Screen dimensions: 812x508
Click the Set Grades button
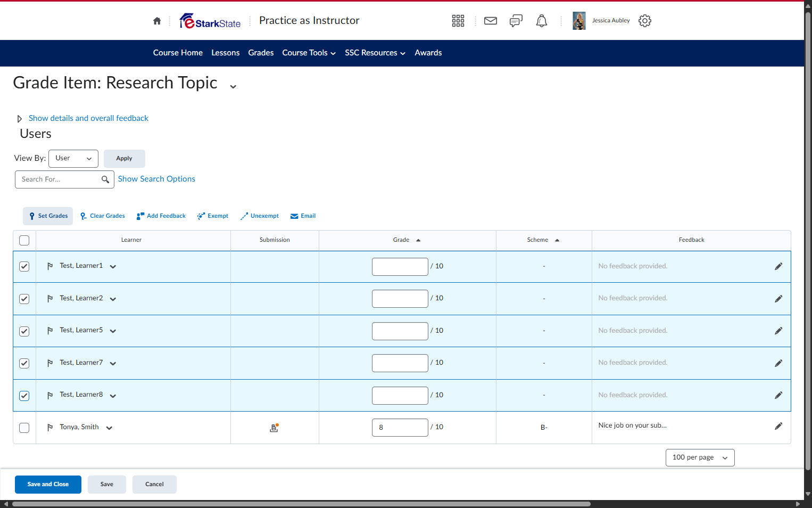coord(48,216)
